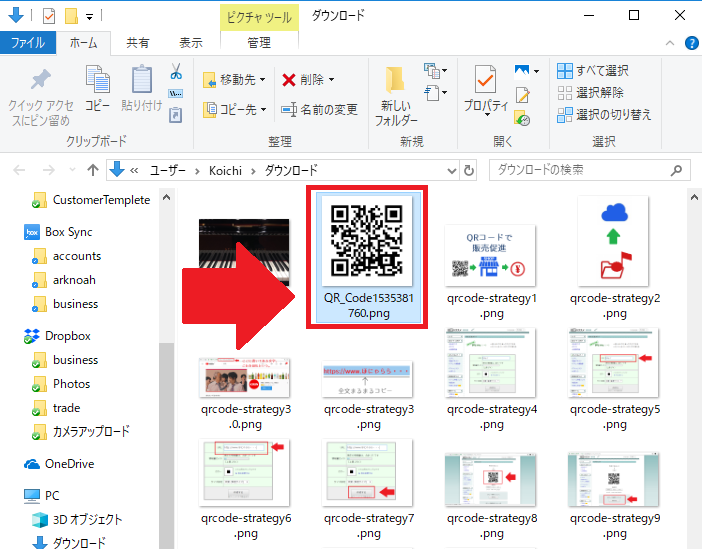Viewport: 702px width, 549px height.
Task: Open the File menu tab
Action: [27, 43]
